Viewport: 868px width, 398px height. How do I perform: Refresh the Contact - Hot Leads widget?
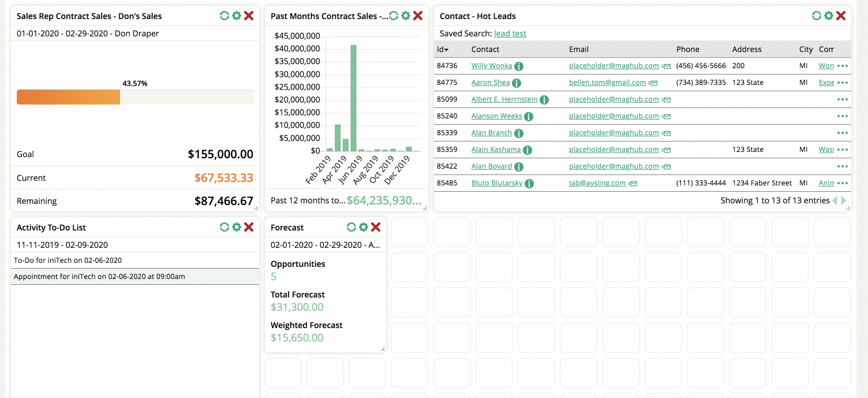(x=817, y=16)
